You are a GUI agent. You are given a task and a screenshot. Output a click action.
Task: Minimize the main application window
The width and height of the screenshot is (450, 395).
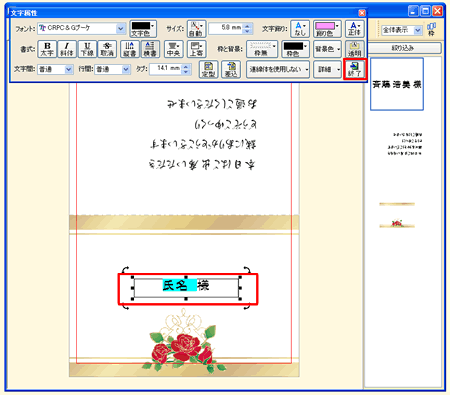tap(413, 11)
